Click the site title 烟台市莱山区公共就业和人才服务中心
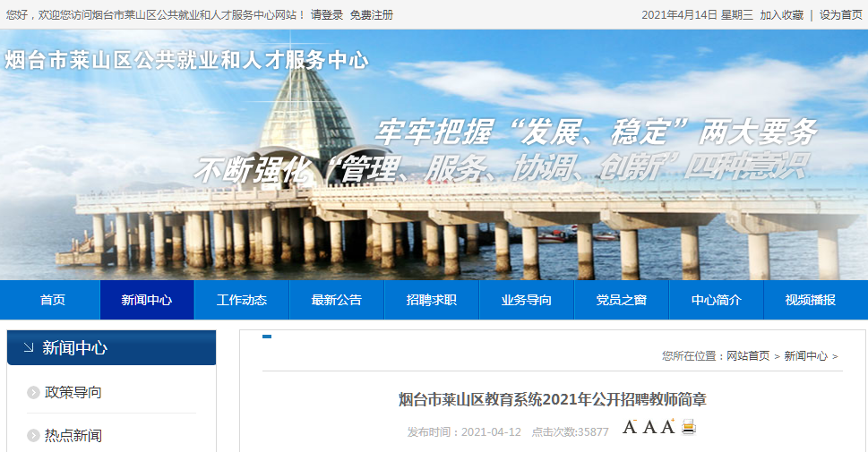This screenshot has width=868, height=452. pos(186,60)
